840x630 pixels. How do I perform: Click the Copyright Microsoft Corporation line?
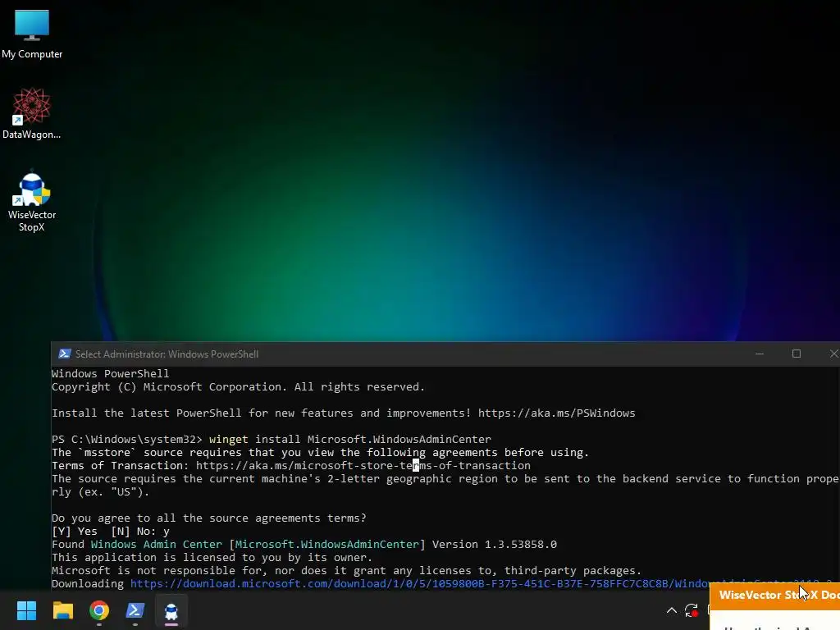pos(238,387)
